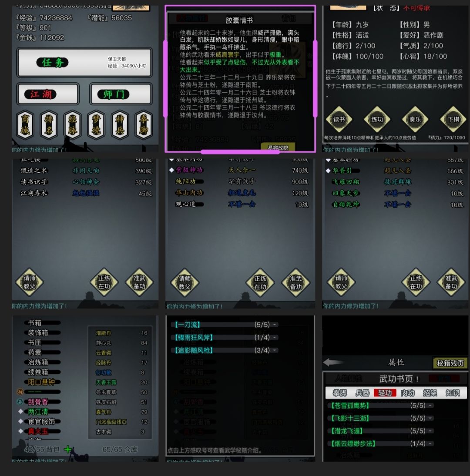Click the 备 badge beside 刮骨香
This screenshot has height=476, width=470.
pyautogui.click(x=20, y=402)
